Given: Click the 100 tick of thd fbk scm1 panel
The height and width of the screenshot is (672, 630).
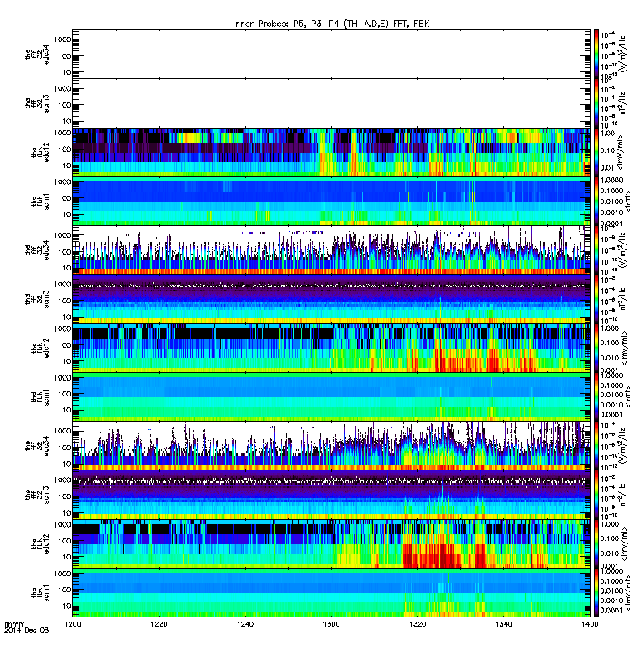Looking at the screenshot, I should [x=65, y=394].
